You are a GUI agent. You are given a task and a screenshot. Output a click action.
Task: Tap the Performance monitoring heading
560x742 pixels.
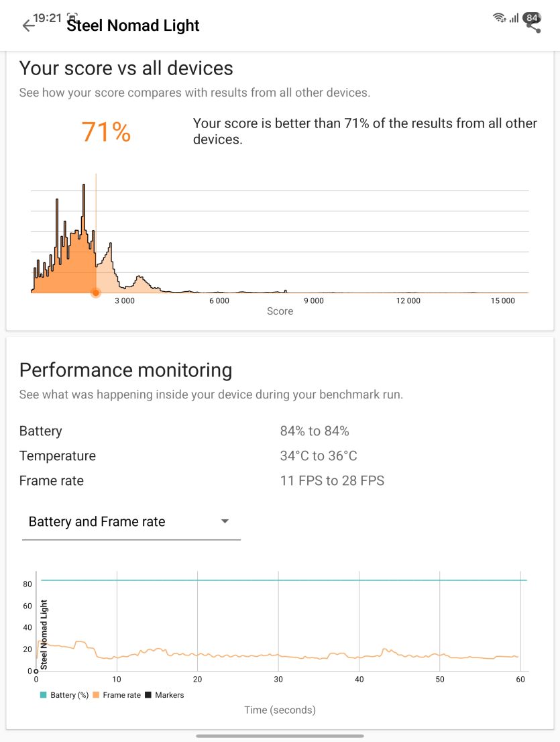pyautogui.click(x=126, y=370)
